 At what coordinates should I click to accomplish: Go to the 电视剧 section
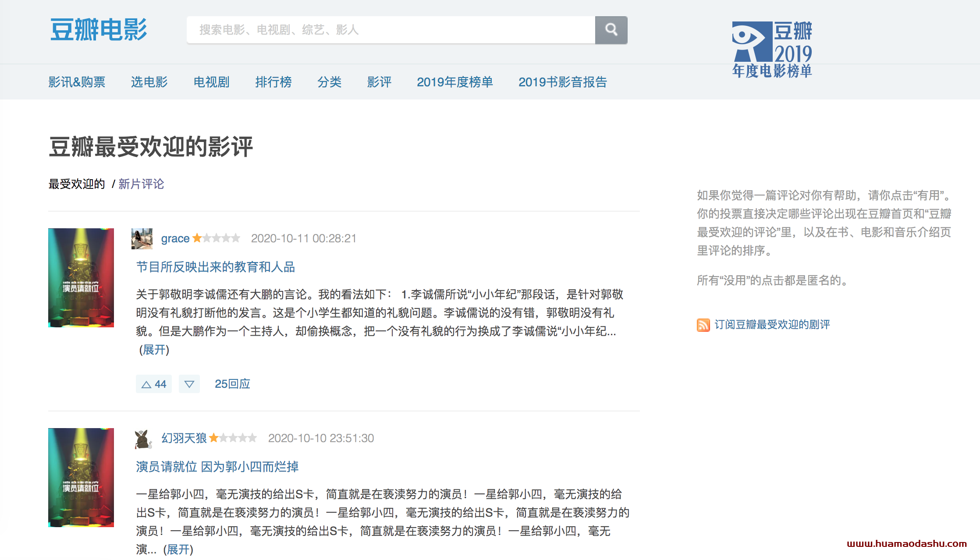tap(211, 82)
